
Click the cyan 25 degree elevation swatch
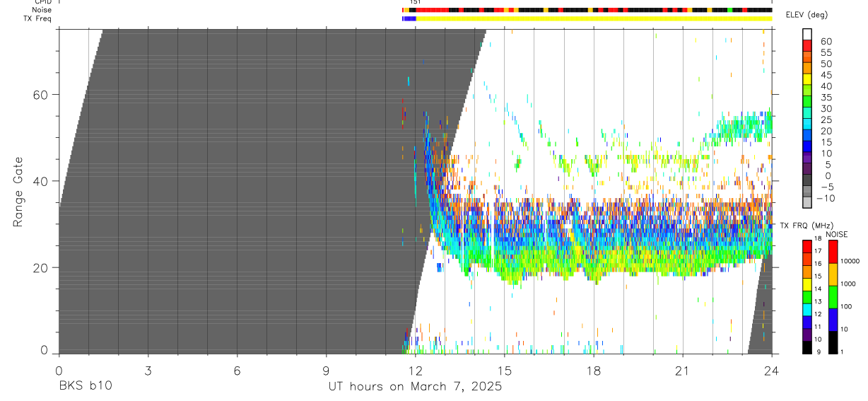pyautogui.click(x=807, y=124)
